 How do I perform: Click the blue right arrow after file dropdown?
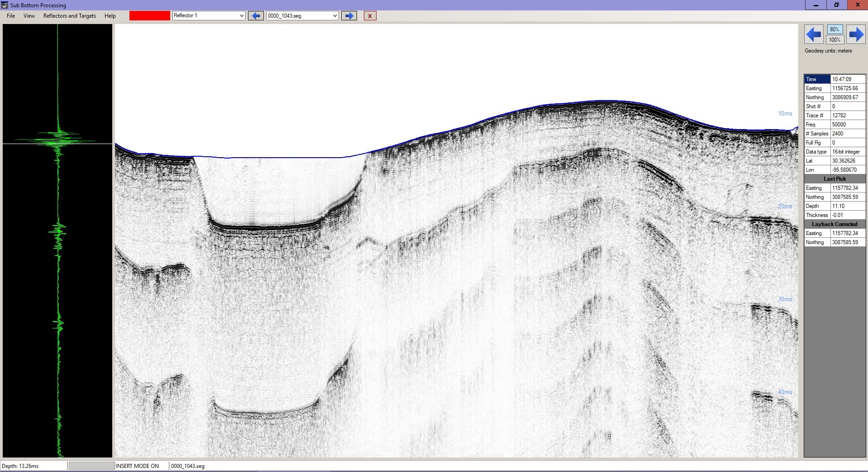point(349,16)
